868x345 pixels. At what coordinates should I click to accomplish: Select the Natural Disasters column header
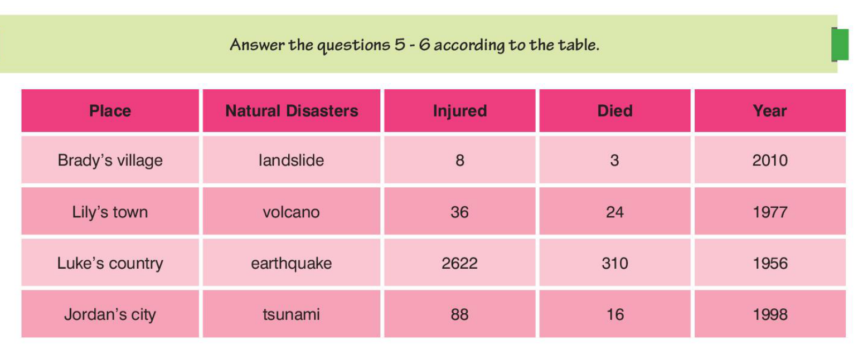click(292, 111)
